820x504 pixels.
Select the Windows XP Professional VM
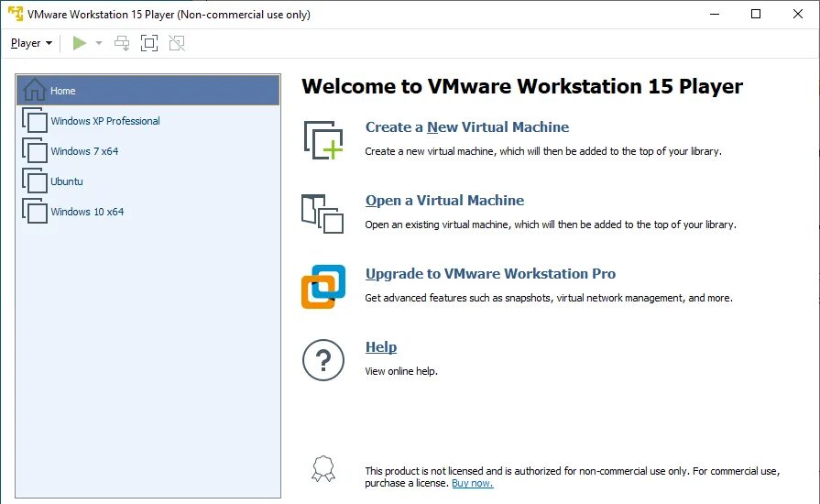[x=148, y=121]
